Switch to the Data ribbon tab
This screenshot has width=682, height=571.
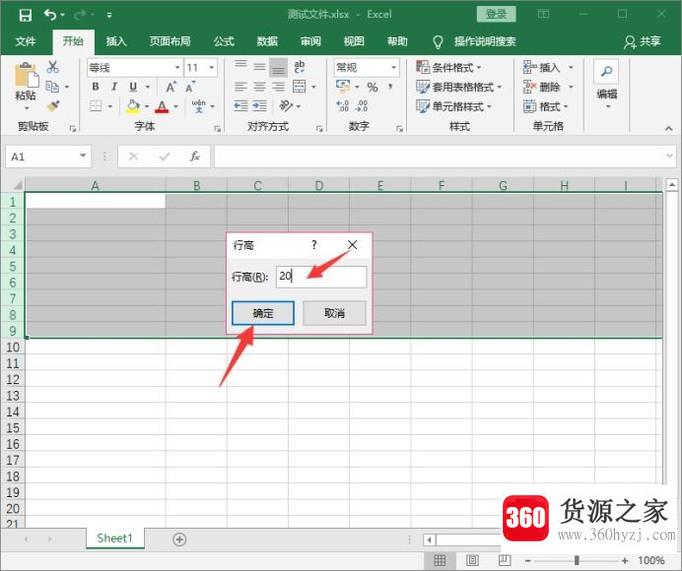[x=267, y=41]
